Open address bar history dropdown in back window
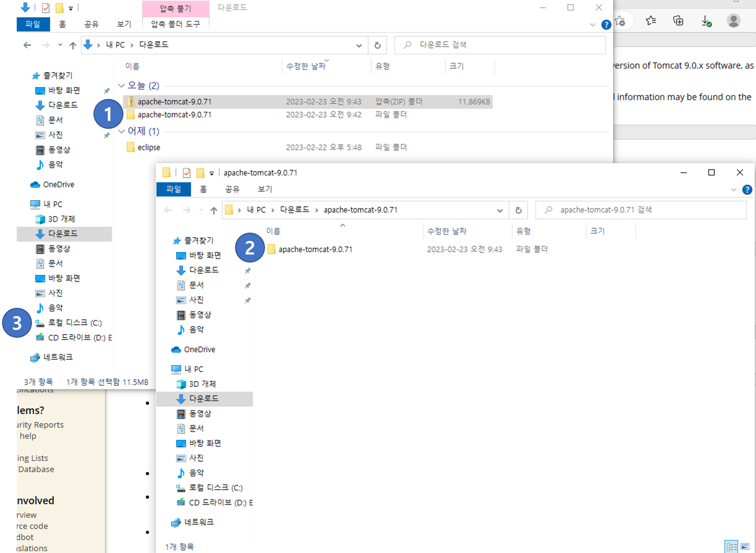The image size is (756, 553). (x=359, y=45)
